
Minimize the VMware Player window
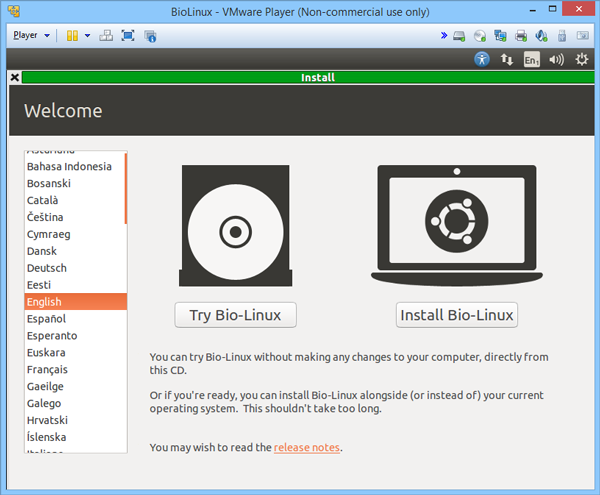[x=533, y=9]
